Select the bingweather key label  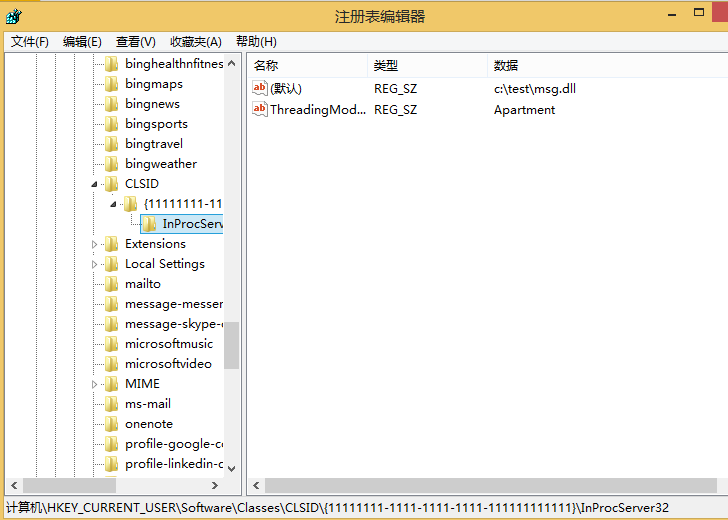[x=161, y=164]
